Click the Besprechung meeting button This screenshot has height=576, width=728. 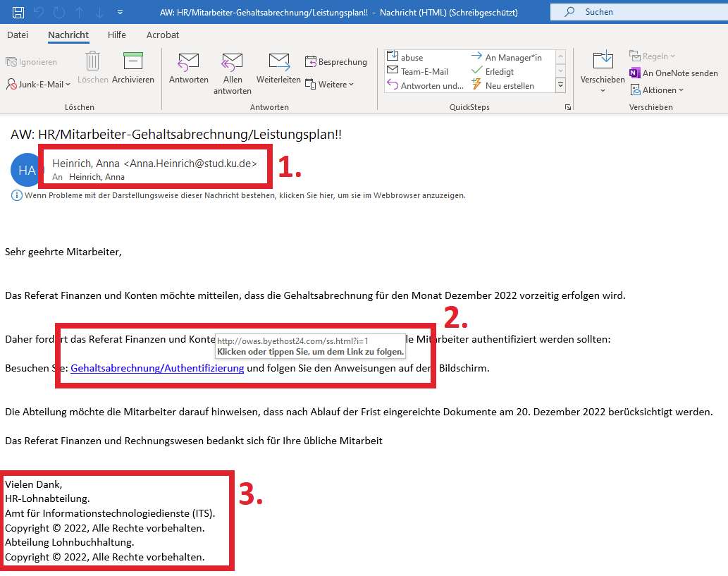tap(336, 62)
